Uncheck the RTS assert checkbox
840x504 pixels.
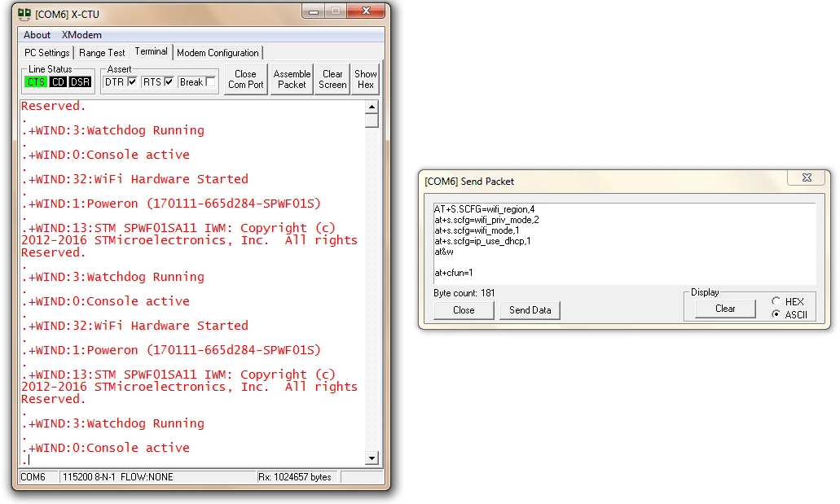pyautogui.click(x=169, y=81)
